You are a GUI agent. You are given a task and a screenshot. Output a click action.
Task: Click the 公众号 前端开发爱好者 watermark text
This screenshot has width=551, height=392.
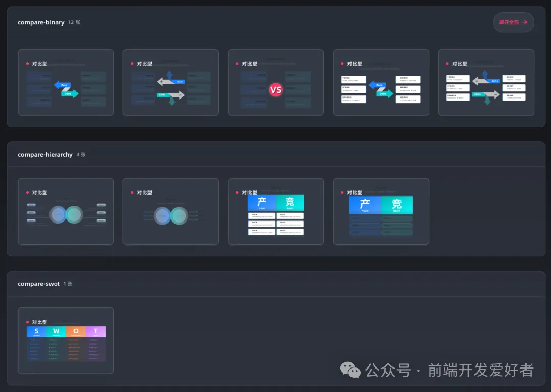pos(449,370)
